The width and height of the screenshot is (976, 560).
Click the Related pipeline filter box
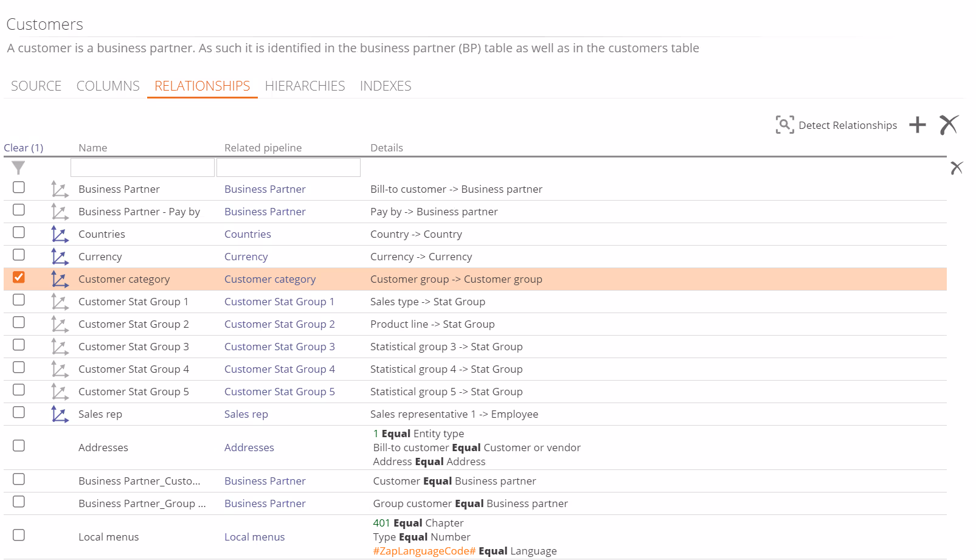tap(288, 167)
